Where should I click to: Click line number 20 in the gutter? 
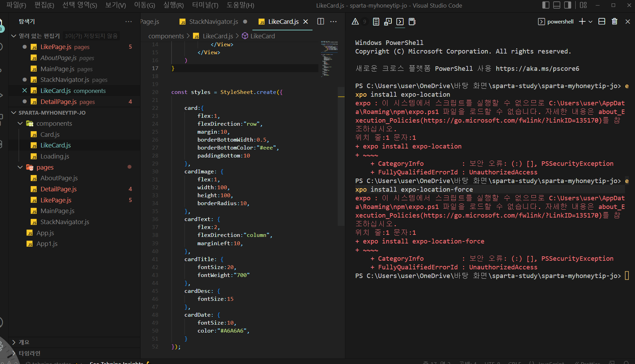(155, 92)
